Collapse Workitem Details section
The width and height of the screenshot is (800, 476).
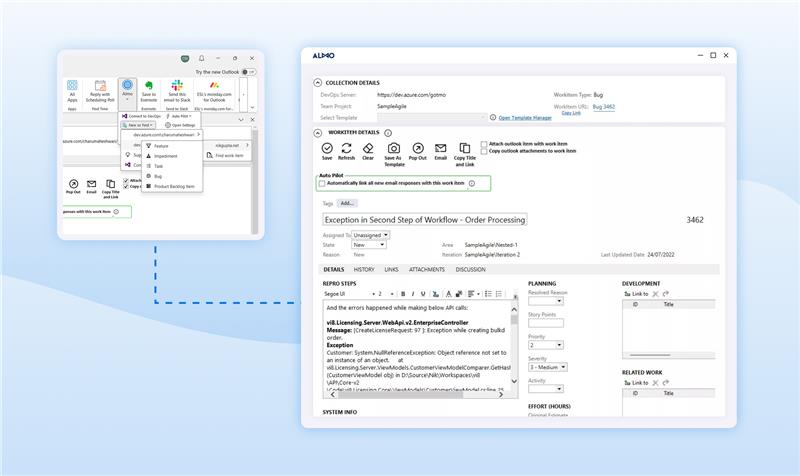tap(318, 133)
